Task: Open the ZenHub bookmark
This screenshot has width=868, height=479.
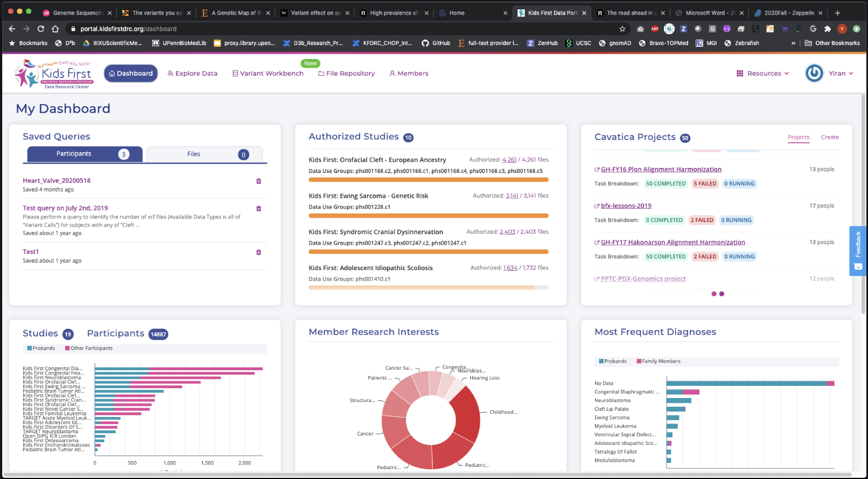Action: pos(542,43)
